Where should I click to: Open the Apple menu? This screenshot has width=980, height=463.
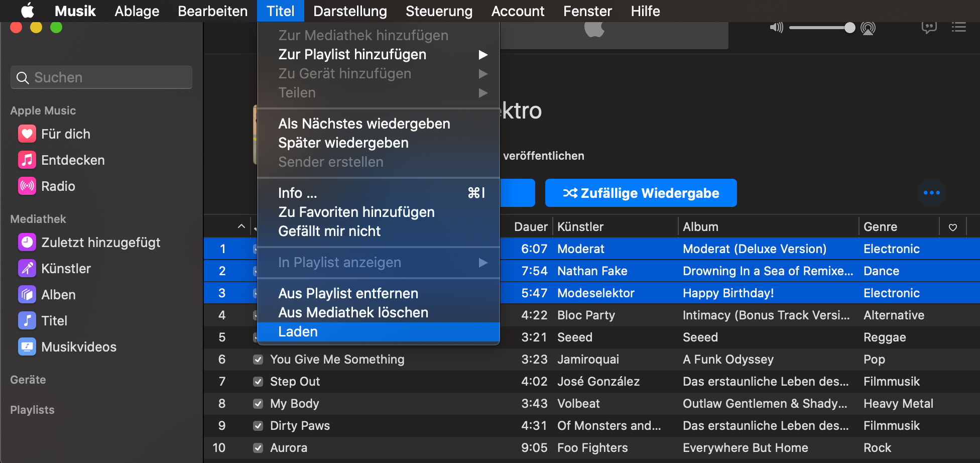(x=28, y=11)
